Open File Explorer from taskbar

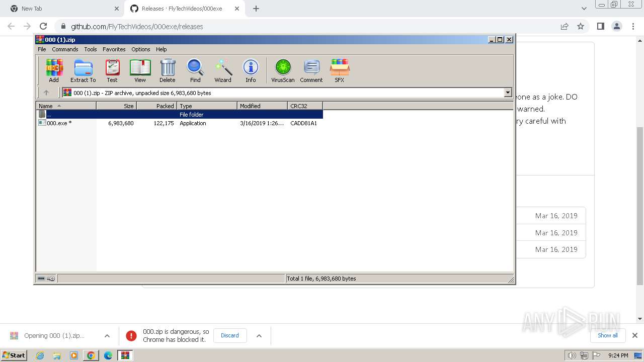(x=57, y=355)
